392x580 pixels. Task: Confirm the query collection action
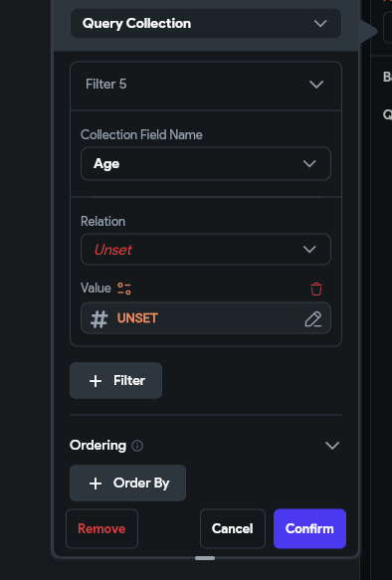(x=309, y=528)
